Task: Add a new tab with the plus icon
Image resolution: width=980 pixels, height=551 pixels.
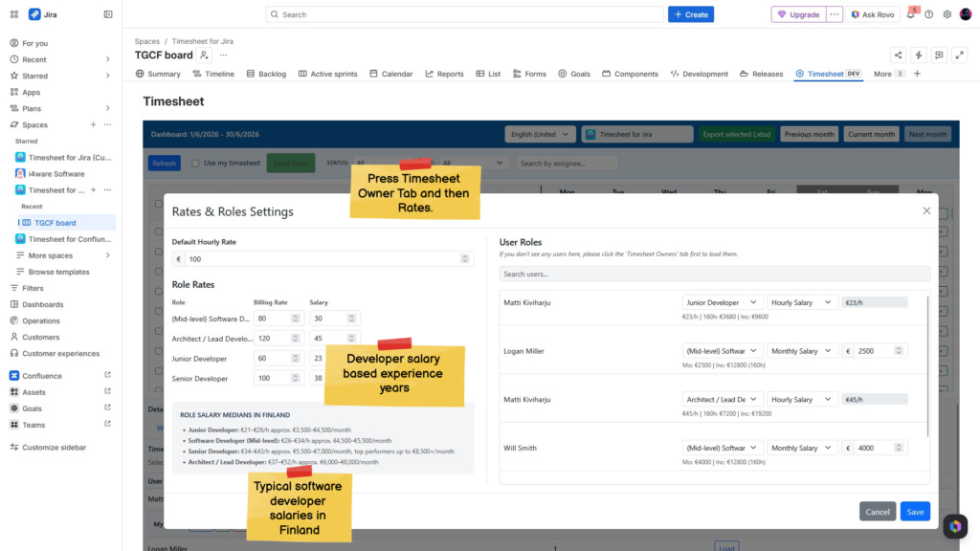Action: click(917, 74)
